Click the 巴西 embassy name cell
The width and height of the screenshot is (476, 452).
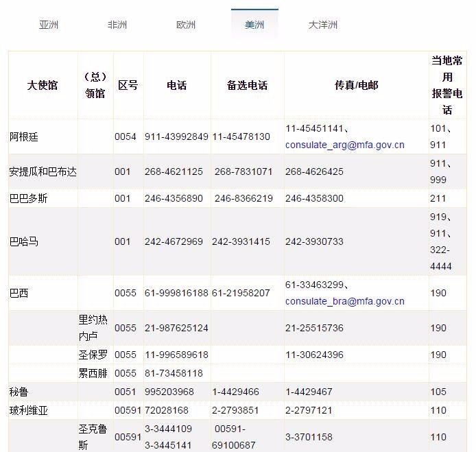click(19, 293)
